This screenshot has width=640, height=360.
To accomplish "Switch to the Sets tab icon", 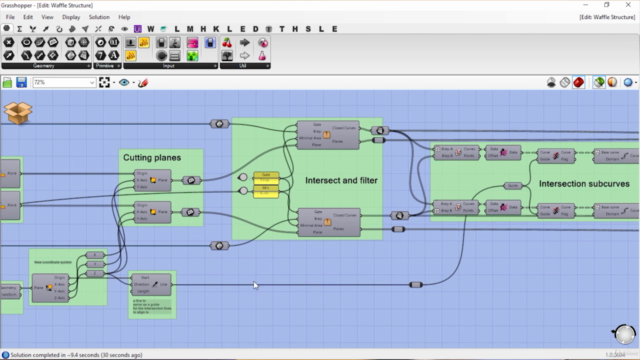I will [x=33, y=29].
